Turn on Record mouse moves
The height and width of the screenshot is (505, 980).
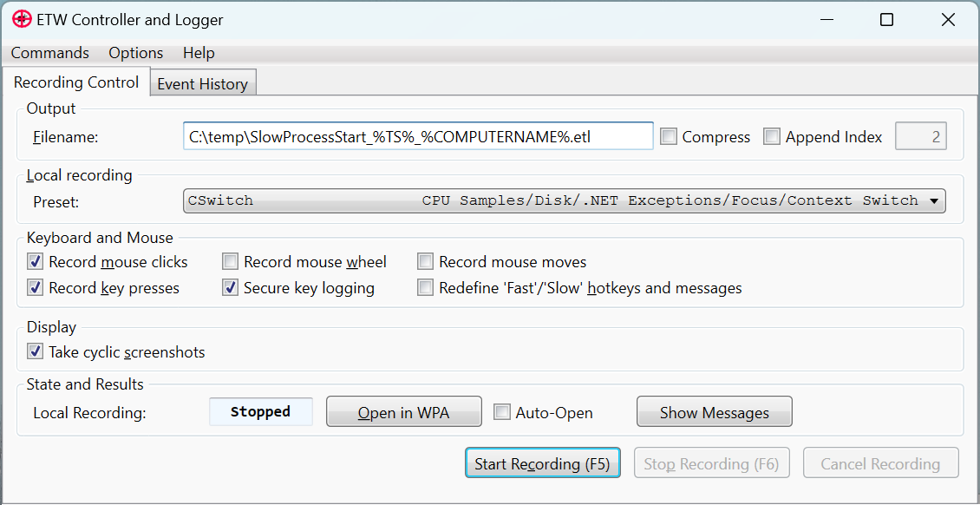coord(425,262)
